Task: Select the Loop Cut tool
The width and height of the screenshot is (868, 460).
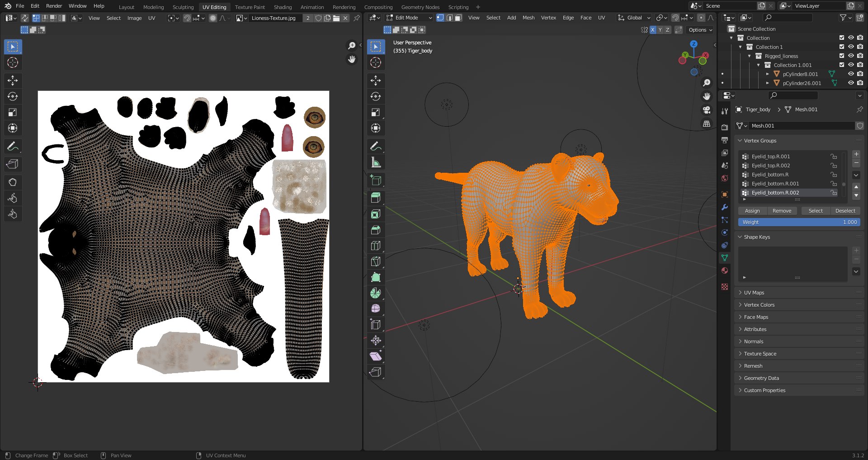Action: [376, 246]
